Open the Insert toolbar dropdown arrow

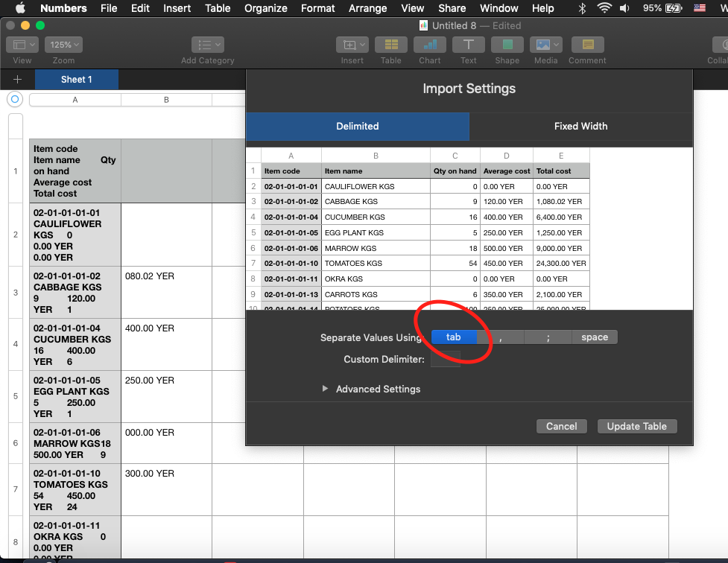pos(363,45)
